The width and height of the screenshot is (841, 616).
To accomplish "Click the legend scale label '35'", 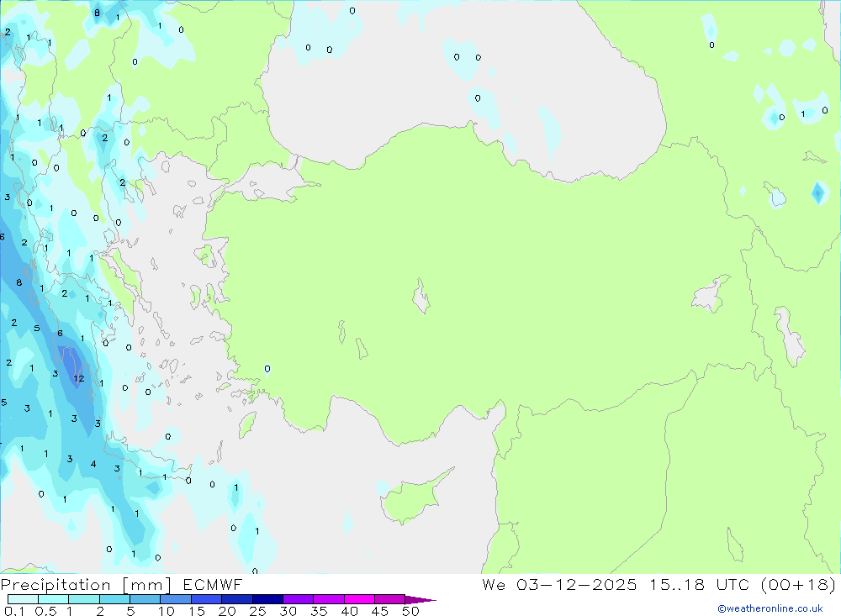I will pos(319,611).
